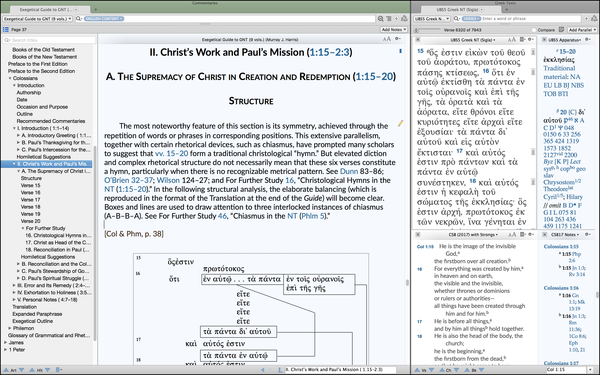
Task: Open the Dunn link in the paragraph
Action: 349,171
